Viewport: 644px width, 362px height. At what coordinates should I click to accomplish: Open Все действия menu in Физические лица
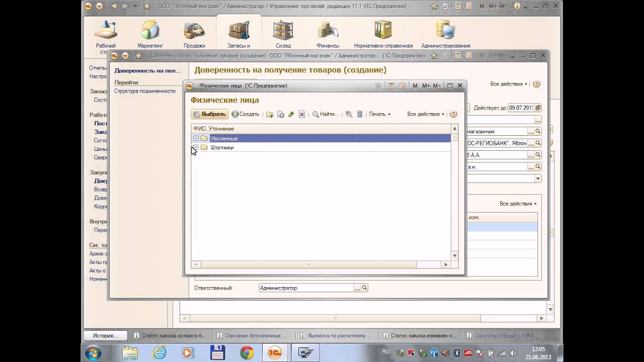[426, 114]
